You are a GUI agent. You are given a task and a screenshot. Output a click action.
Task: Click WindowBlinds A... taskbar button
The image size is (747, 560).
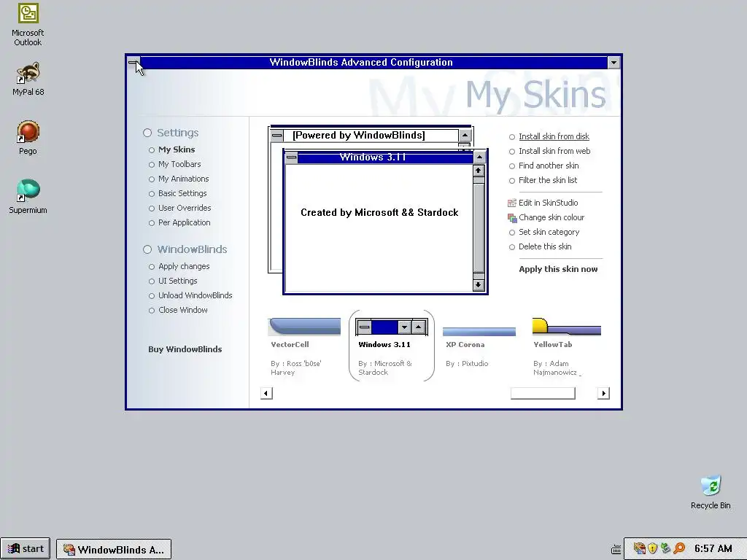[114, 550]
